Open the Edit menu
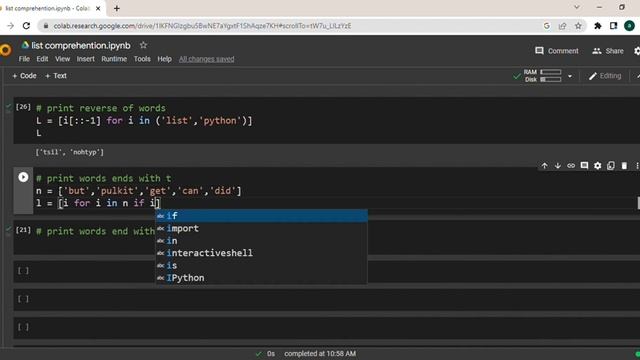The image size is (640, 360). click(x=42, y=59)
